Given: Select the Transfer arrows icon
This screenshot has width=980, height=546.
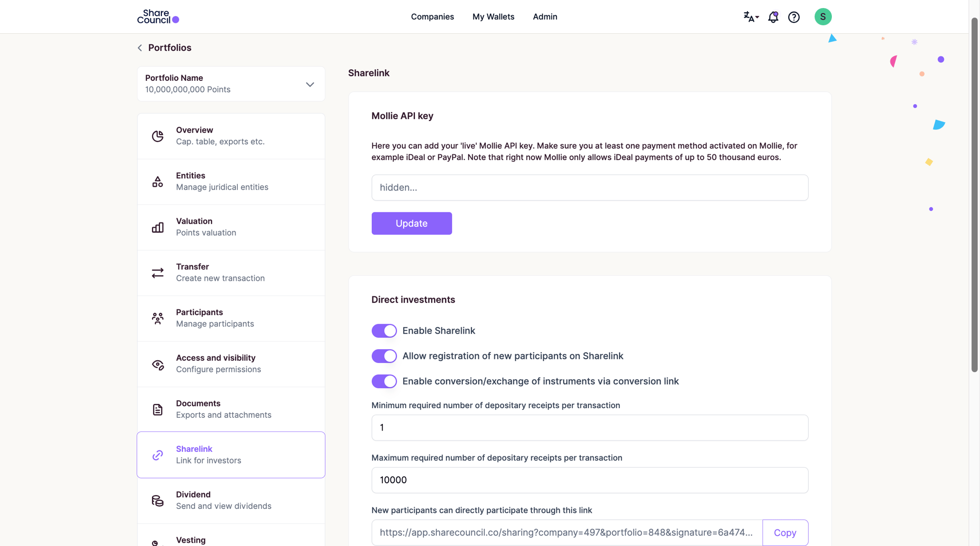Looking at the screenshot, I should click(158, 273).
